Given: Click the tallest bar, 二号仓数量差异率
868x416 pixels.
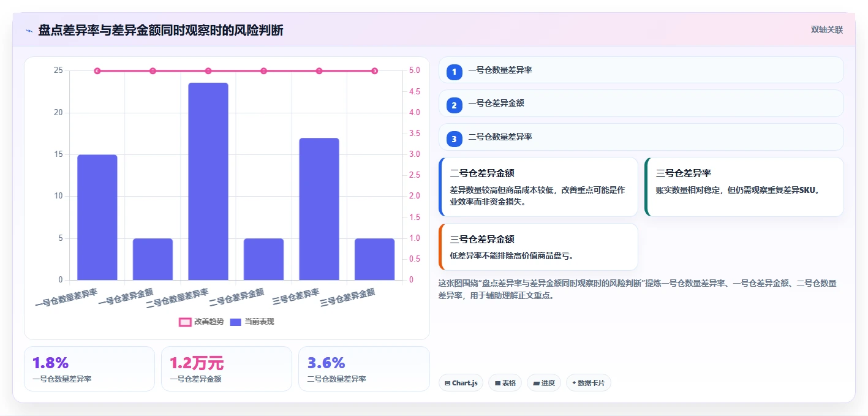Looking at the screenshot, I should pos(208,181).
